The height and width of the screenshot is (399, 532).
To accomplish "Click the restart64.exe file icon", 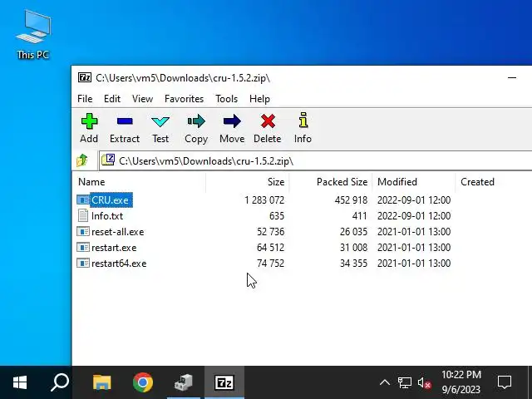I will tap(83, 264).
